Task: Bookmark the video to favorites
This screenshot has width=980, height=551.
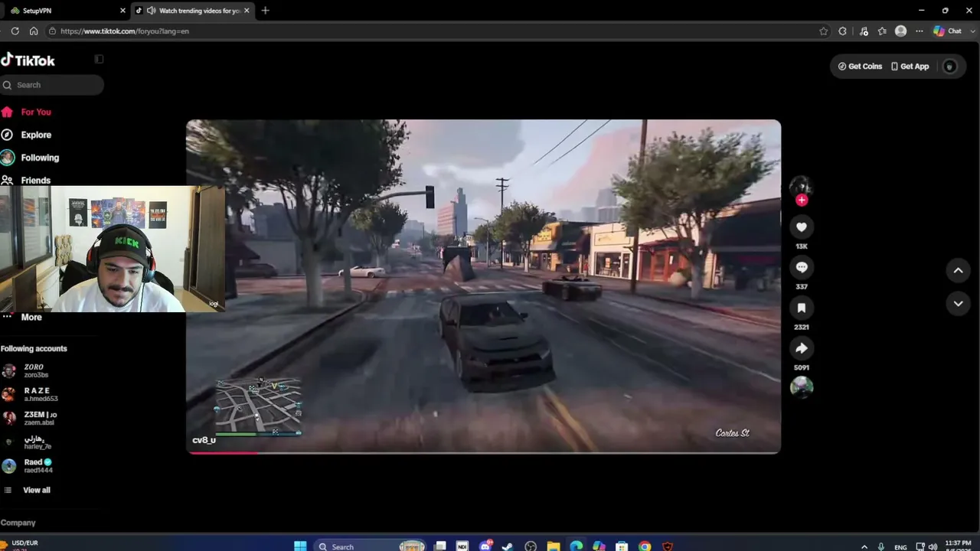Action: [802, 308]
